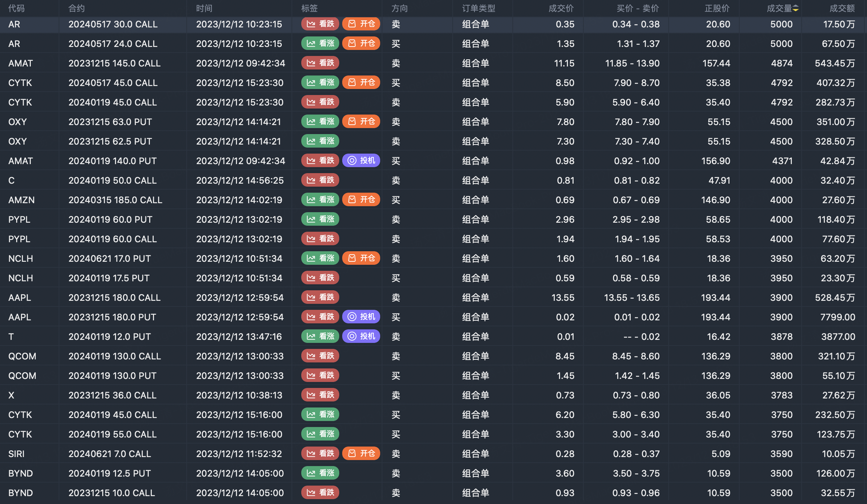Click the 看涨 tag on CYTK 20240517 row
This screenshot has height=504, width=867.
[x=320, y=83]
